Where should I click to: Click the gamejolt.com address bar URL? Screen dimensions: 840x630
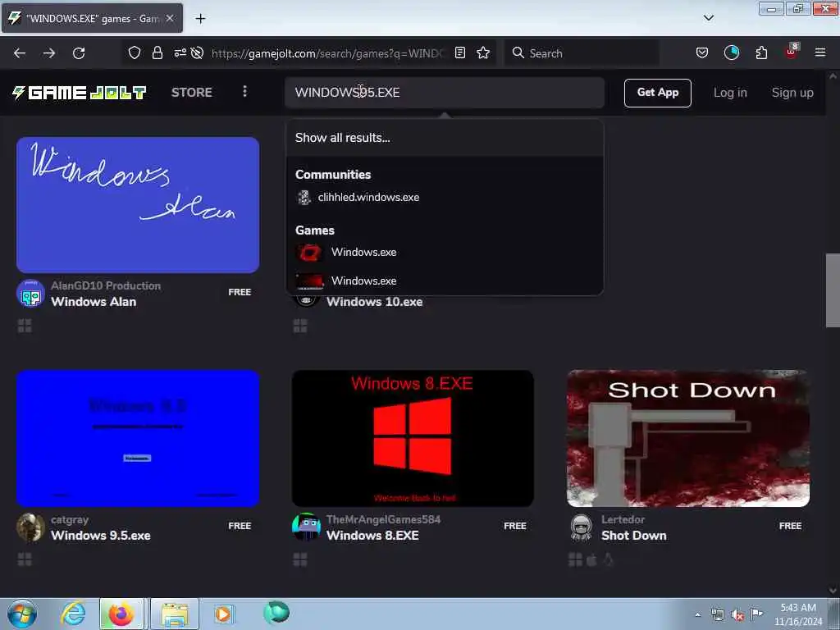[328, 53]
